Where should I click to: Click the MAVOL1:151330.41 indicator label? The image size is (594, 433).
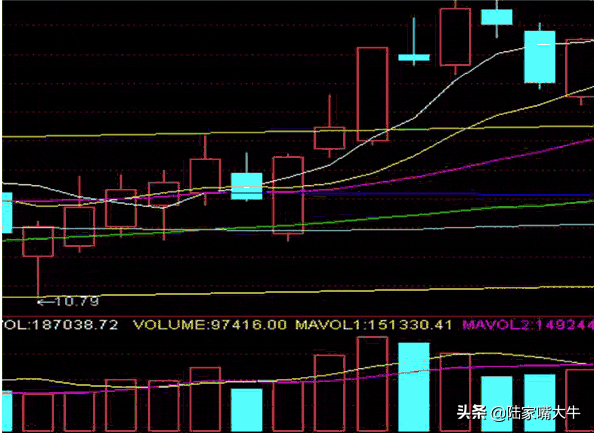coord(374,325)
